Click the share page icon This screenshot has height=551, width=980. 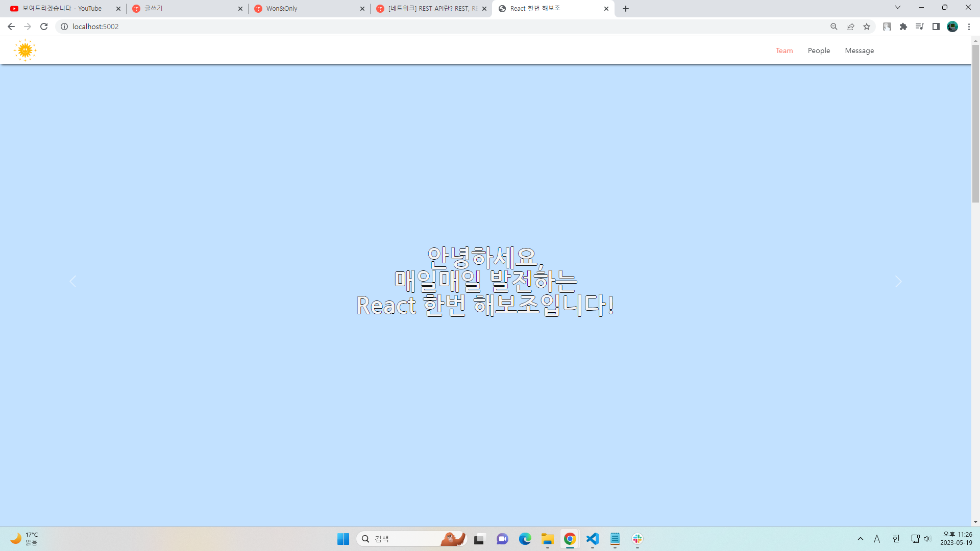point(850,27)
